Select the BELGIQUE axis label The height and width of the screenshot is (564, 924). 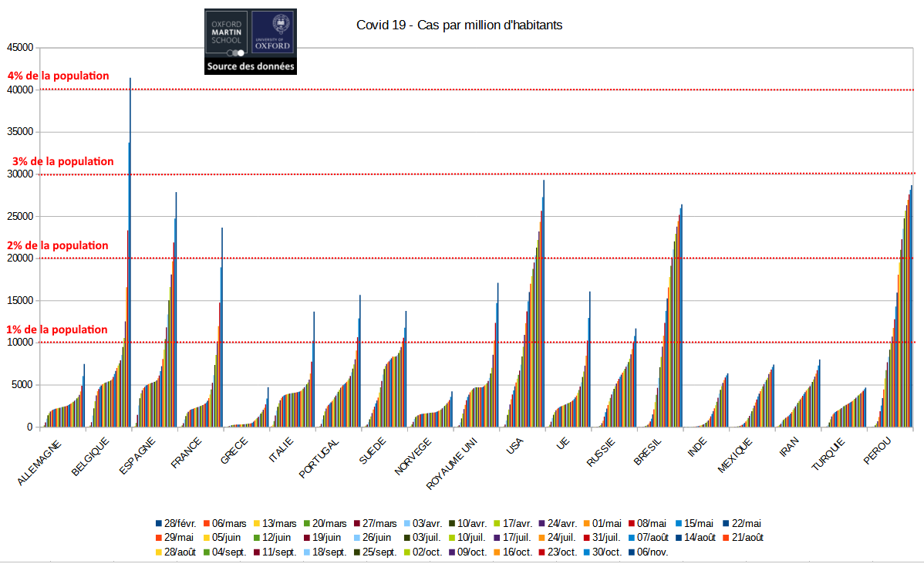(90, 457)
